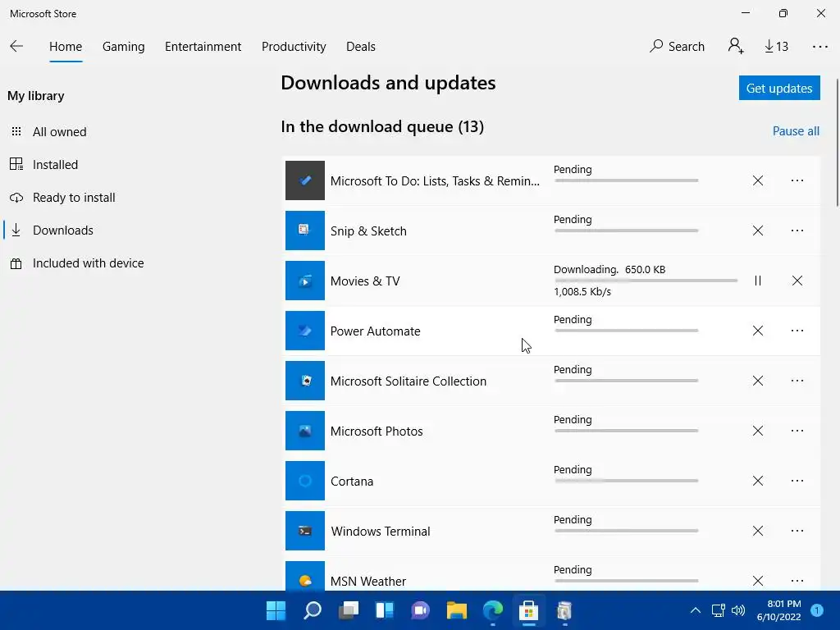This screenshot has height=630, width=840.
Task: Click the Windows Terminal app icon
Action: [305, 531]
